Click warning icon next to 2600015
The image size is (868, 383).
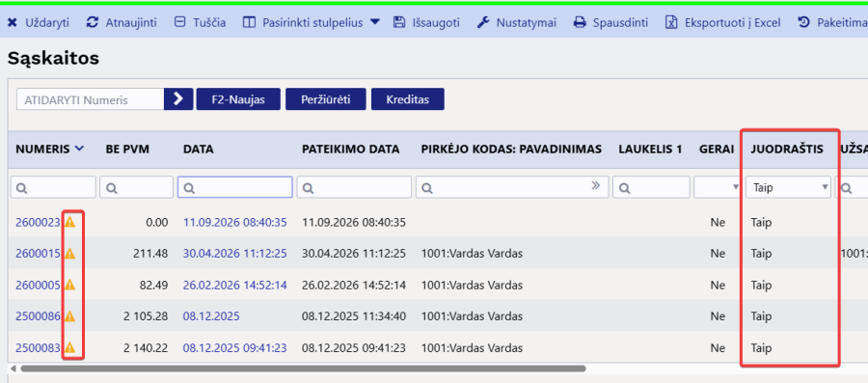coord(69,254)
